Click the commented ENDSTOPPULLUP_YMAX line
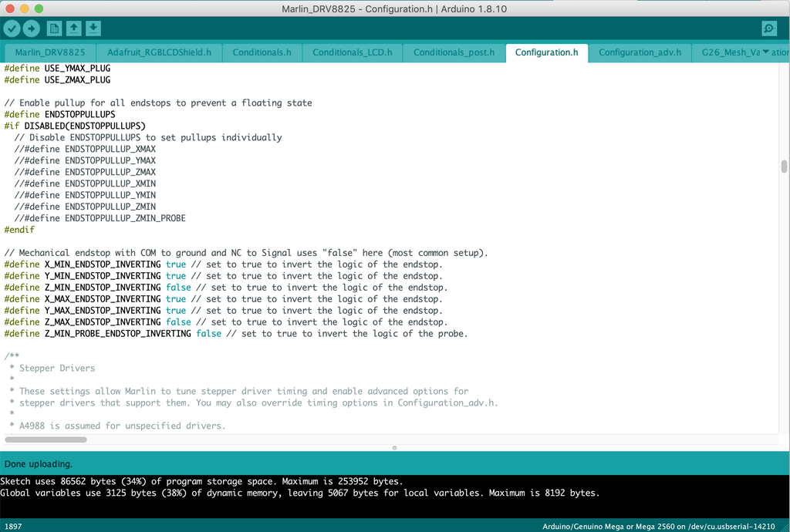Viewport: 790px width, 532px height. click(x=85, y=160)
